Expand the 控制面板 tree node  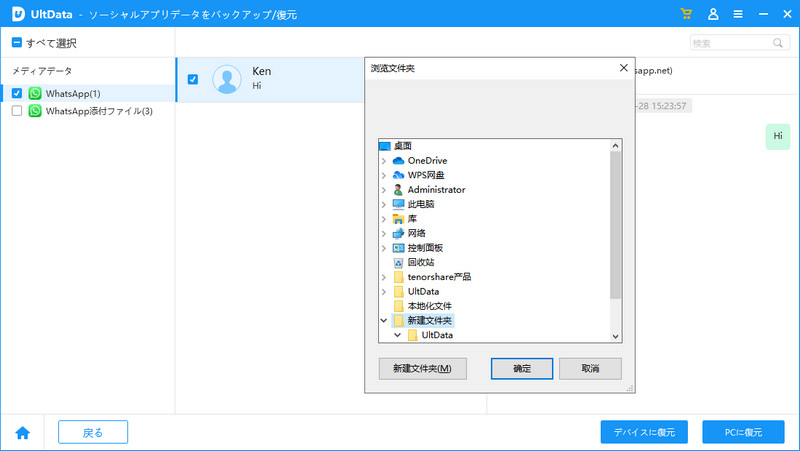click(x=384, y=248)
